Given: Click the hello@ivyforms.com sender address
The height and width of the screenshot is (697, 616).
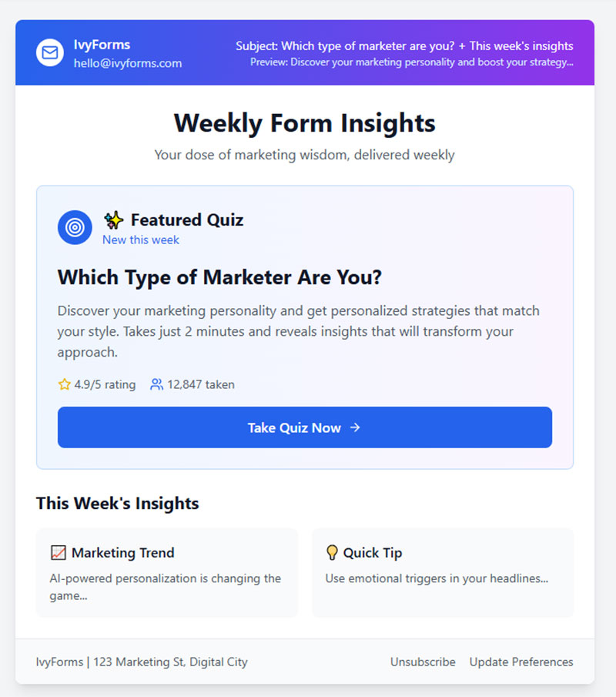Looking at the screenshot, I should click(128, 63).
